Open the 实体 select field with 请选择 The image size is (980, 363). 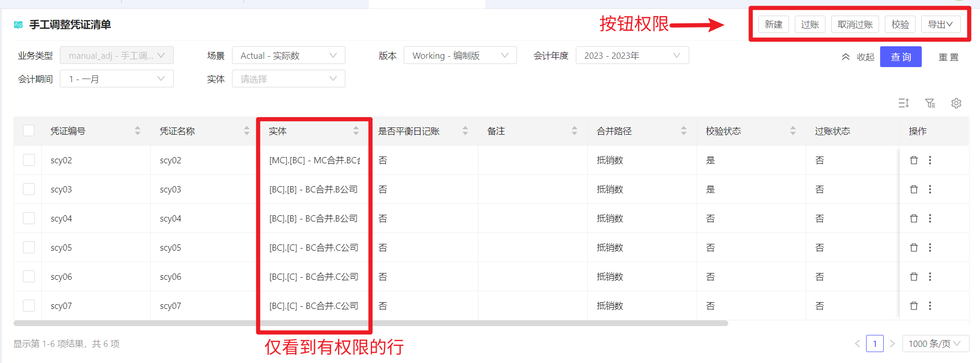(x=288, y=79)
